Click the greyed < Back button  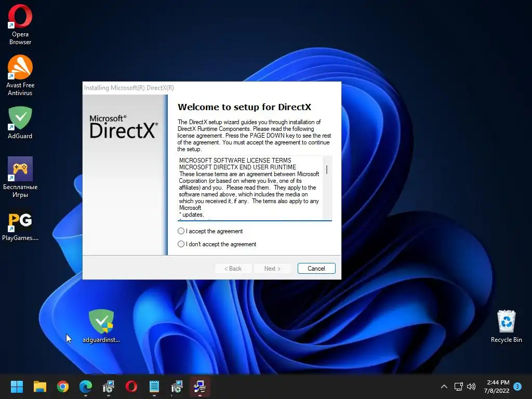coord(233,269)
